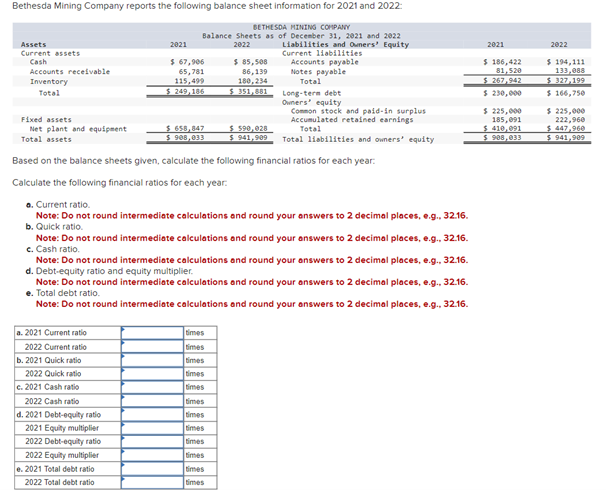Click the 'a. Current ratio.' instruction line
Image resolution: width=606 pixels, height=490 pixels.
pos(58,204)
